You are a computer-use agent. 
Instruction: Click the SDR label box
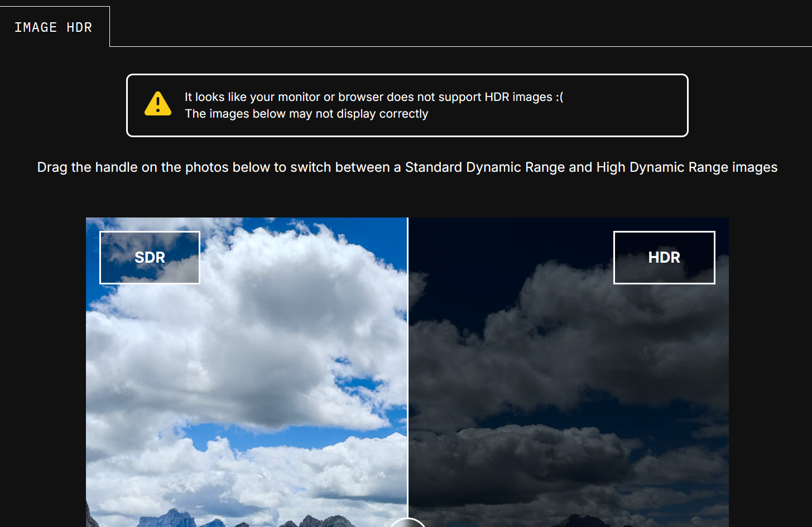point(150,258)
